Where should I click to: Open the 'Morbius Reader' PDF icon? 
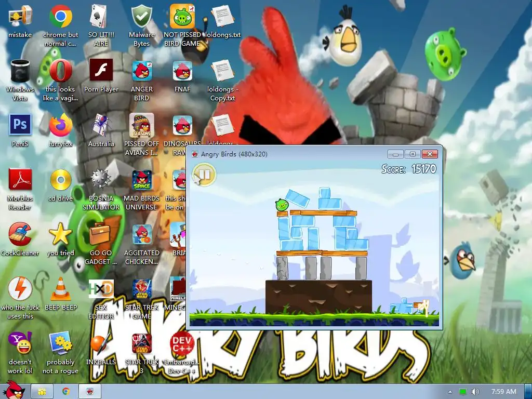tap(20, 189)
